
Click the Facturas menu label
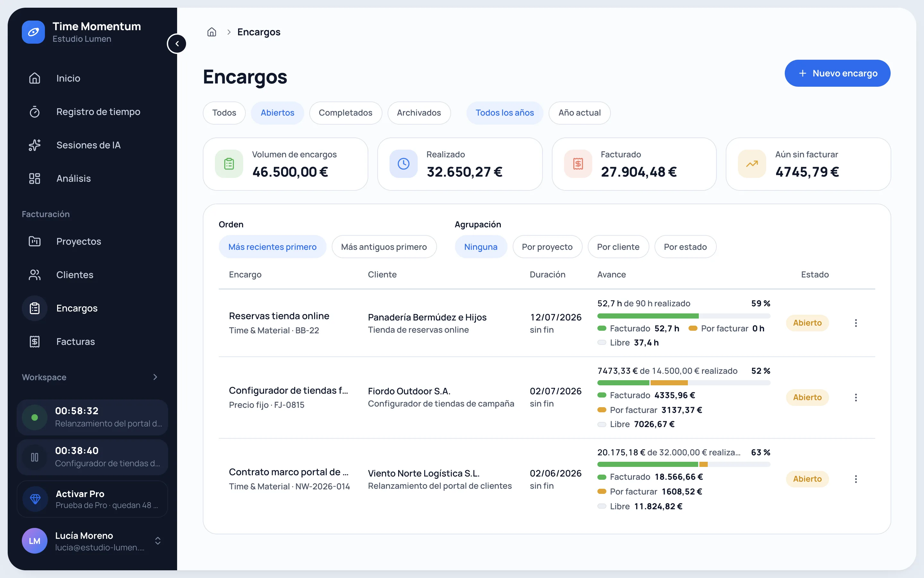tap(76, 342)
